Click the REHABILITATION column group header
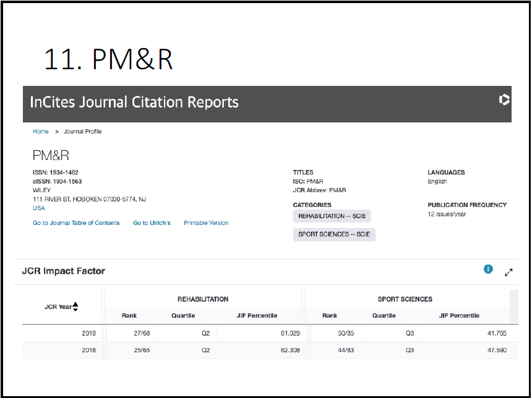 [x=203, y=299]
